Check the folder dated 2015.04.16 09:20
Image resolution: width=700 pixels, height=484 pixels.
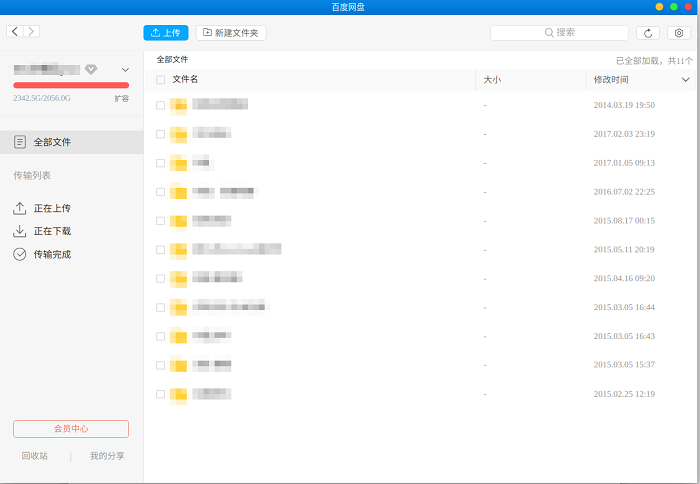(160, 279)
